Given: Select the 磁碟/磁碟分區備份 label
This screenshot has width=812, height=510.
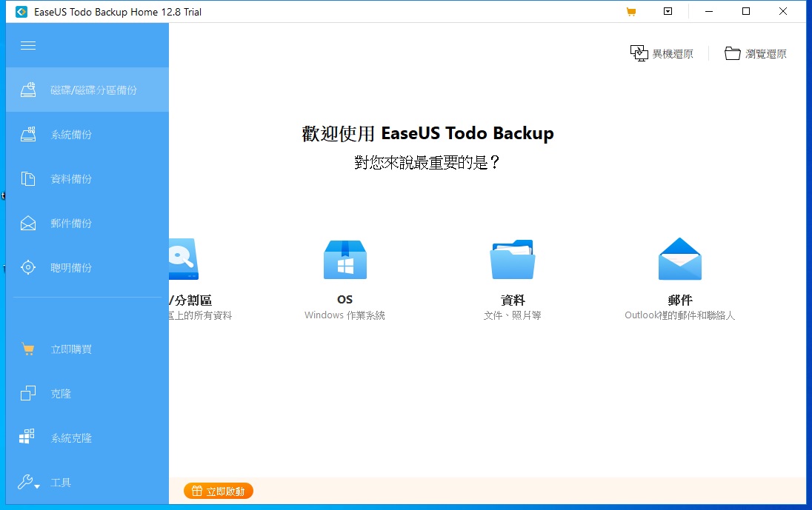Looking at the screenshot, I should 94,90.
